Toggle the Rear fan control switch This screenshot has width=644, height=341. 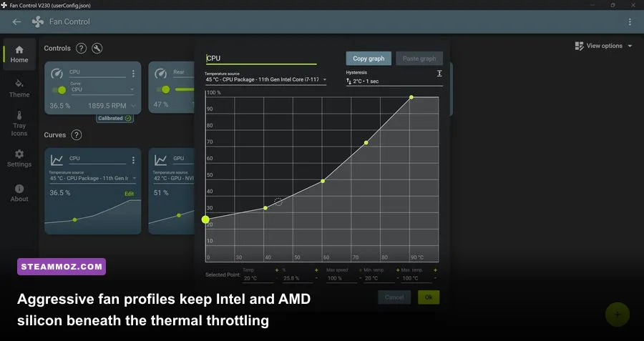point(163,89)
